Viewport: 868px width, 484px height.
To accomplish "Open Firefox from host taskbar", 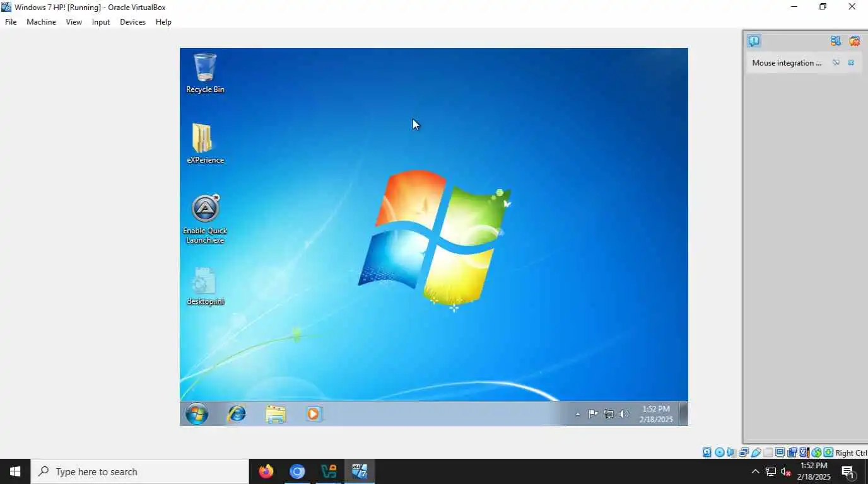I will [x=266, y=471].
